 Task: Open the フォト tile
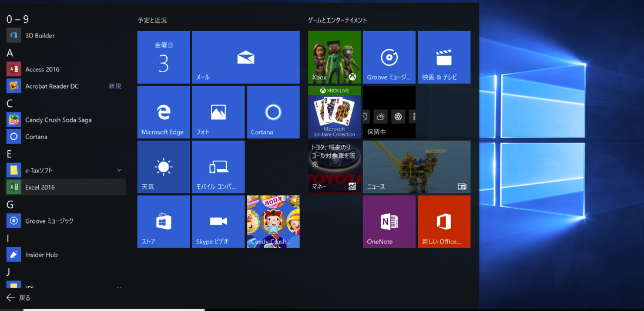coord(219,112)
